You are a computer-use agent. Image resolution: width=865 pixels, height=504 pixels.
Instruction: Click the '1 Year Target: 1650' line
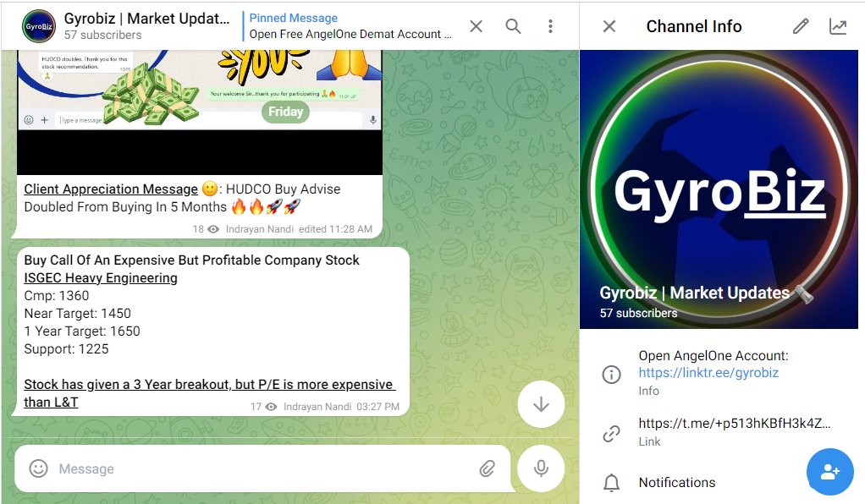82,331
